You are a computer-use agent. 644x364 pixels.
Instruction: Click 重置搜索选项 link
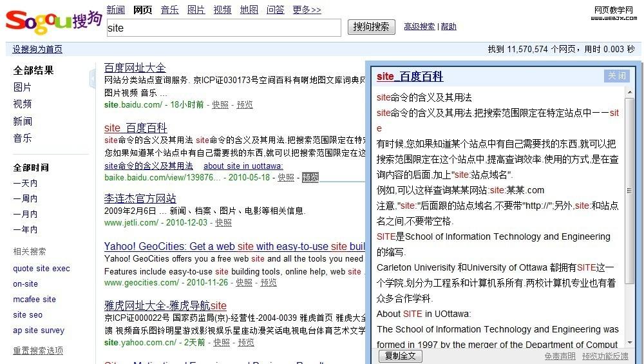pyautogui.click(x=38, y=350)
